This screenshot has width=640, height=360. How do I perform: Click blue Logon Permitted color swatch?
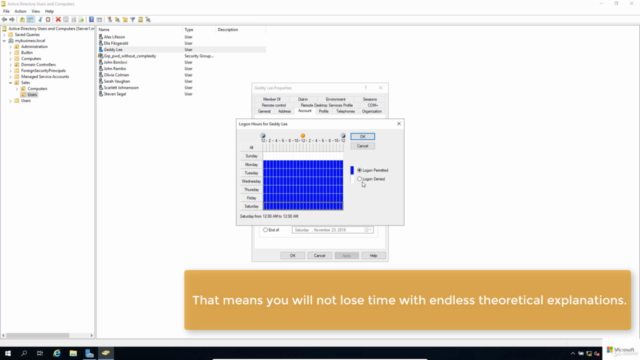(x=352, y=170)
